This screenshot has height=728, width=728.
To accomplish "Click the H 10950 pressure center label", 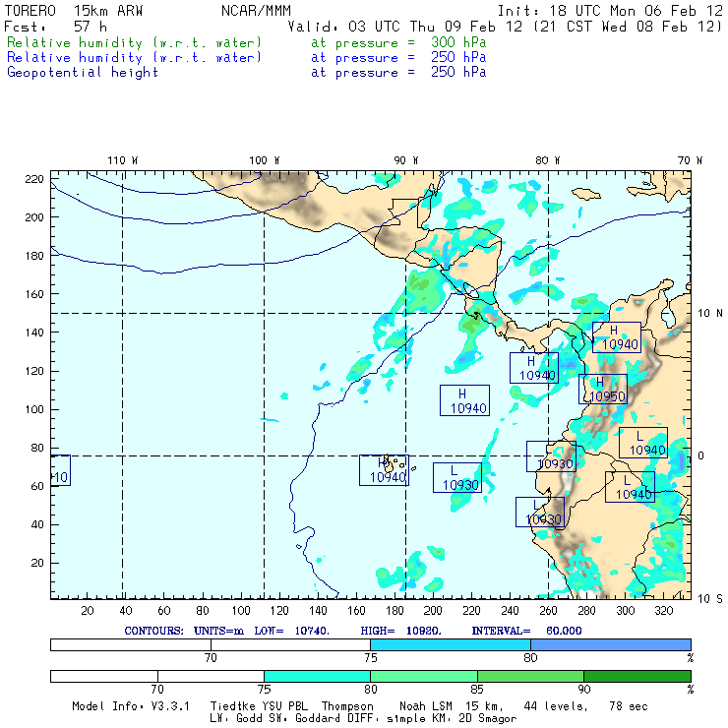I will coord(602,390).
